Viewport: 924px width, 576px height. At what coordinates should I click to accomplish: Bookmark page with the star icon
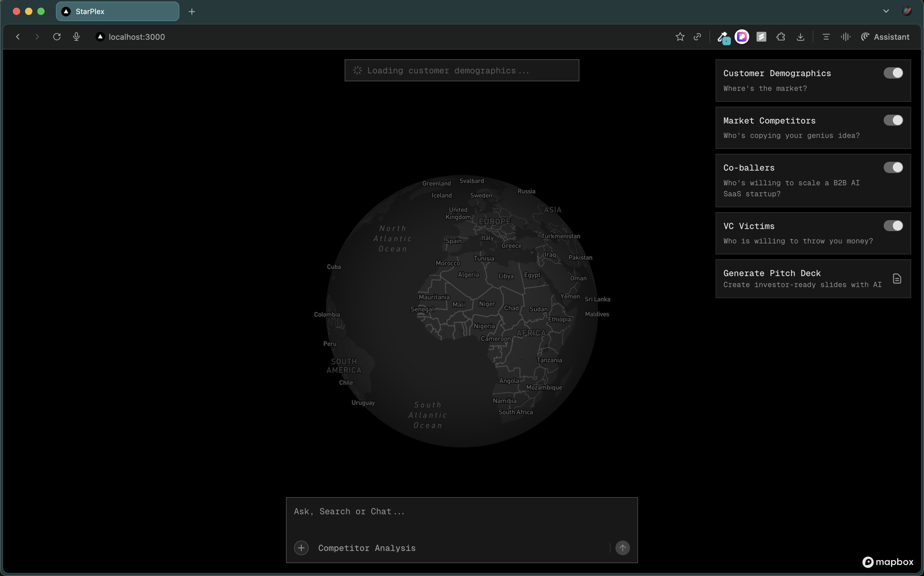(x=680, y=37)
